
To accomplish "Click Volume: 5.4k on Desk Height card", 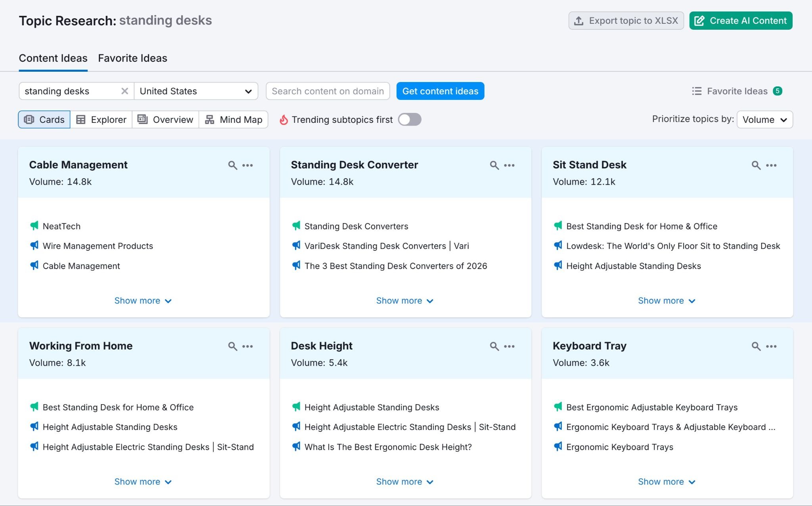I will tap(319, 363).
